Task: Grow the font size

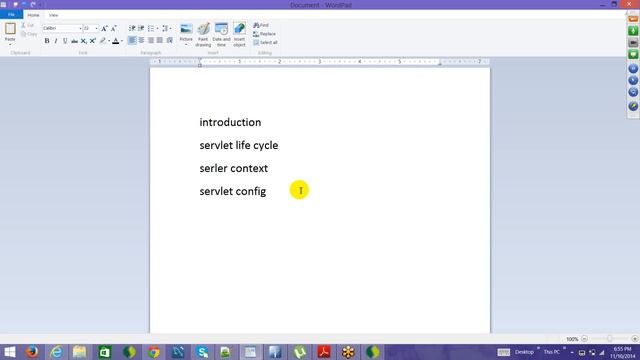Action: (104, 28)
